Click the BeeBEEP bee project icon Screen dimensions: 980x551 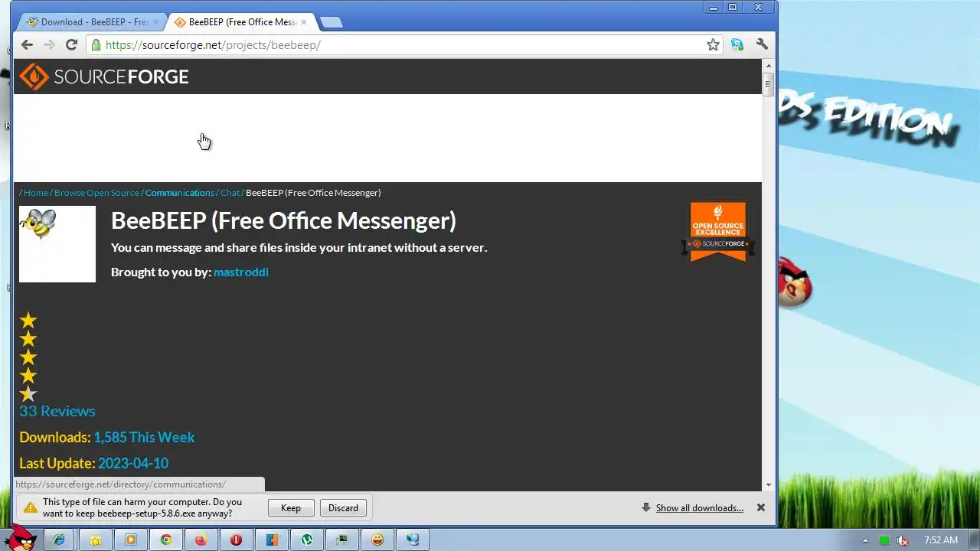[x=57, y=244]
